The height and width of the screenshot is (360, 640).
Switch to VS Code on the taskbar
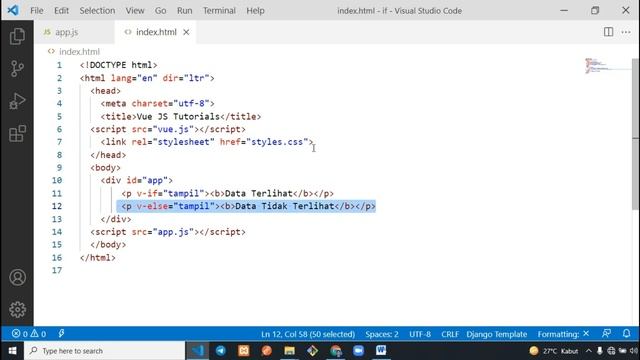198,351
